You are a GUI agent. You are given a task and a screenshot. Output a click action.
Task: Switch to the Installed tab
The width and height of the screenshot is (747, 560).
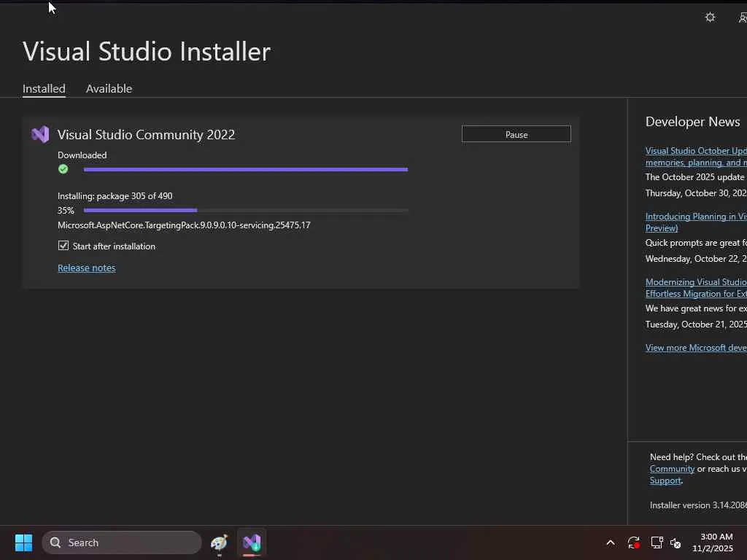click(x=44, y=88)
